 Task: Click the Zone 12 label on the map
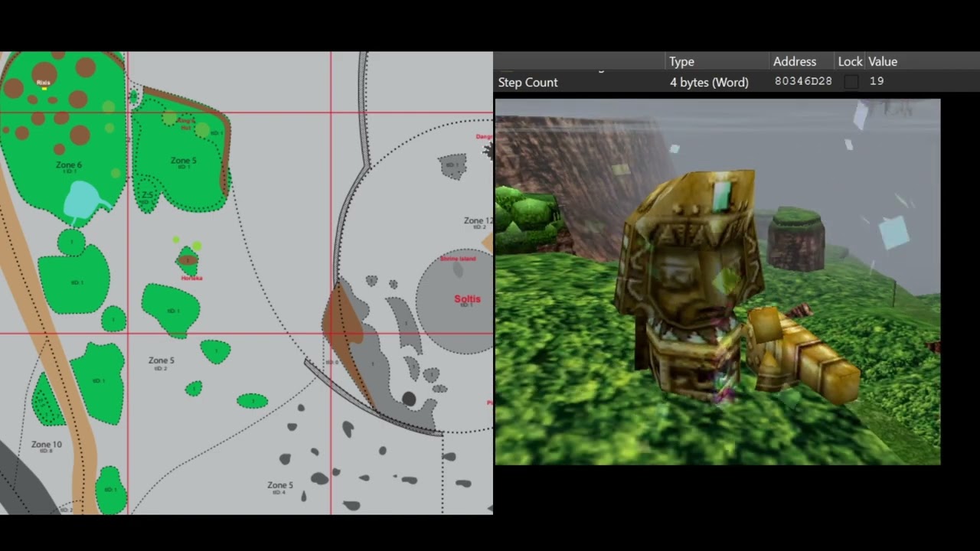(x=478, y=220)
